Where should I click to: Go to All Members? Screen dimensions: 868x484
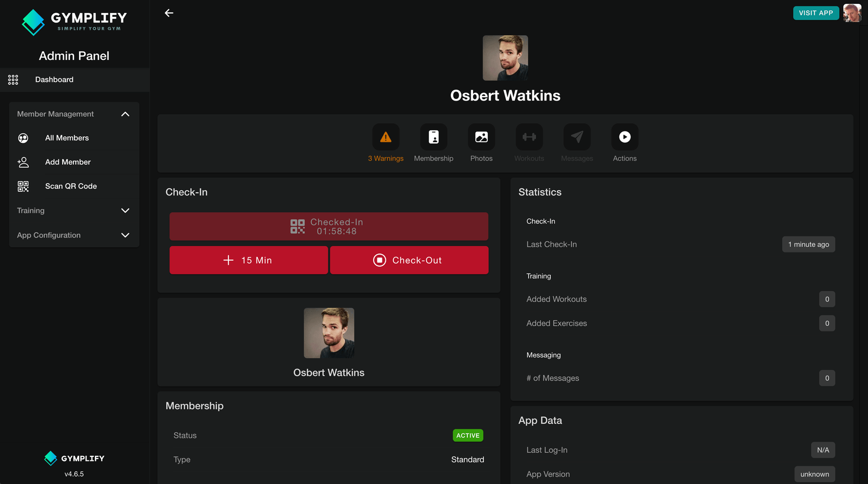(x=67, y=138)
